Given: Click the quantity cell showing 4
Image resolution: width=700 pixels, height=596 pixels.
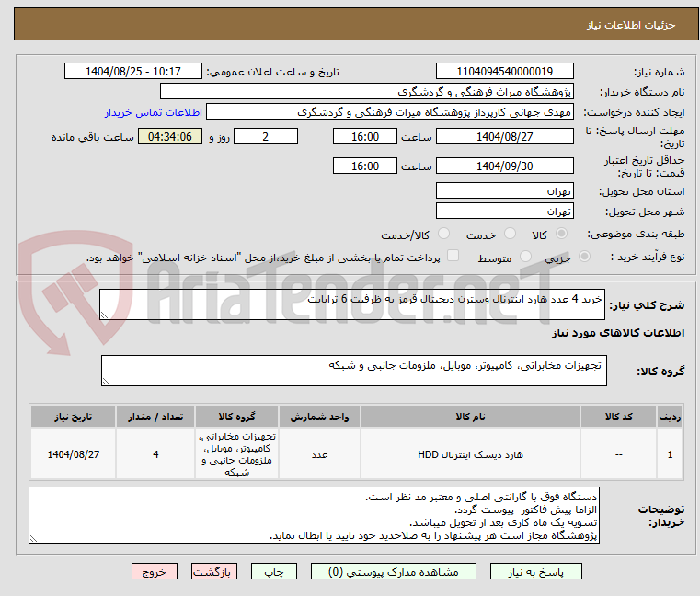Looking at the screenshot, I should (x=155, y=454).
